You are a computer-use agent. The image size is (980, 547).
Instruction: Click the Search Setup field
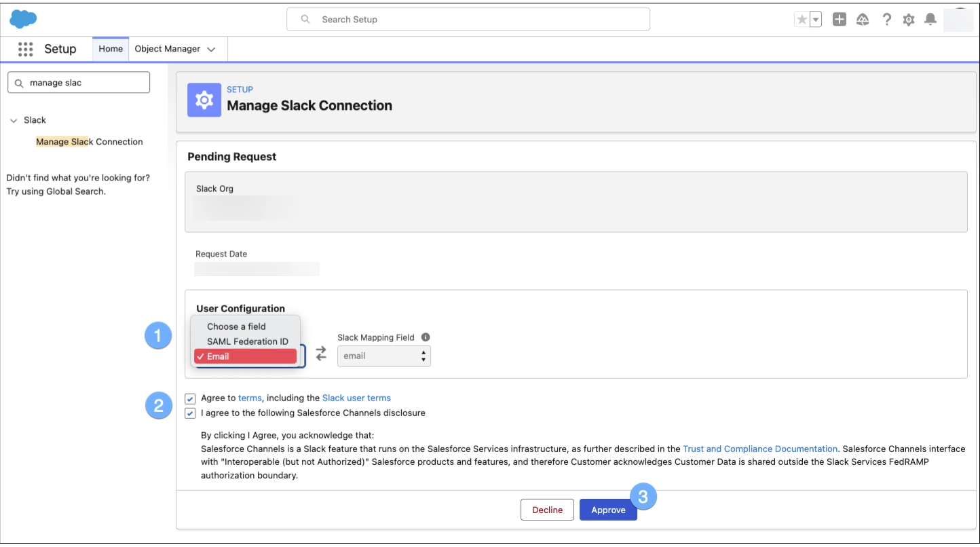click(x=468, y=20)
